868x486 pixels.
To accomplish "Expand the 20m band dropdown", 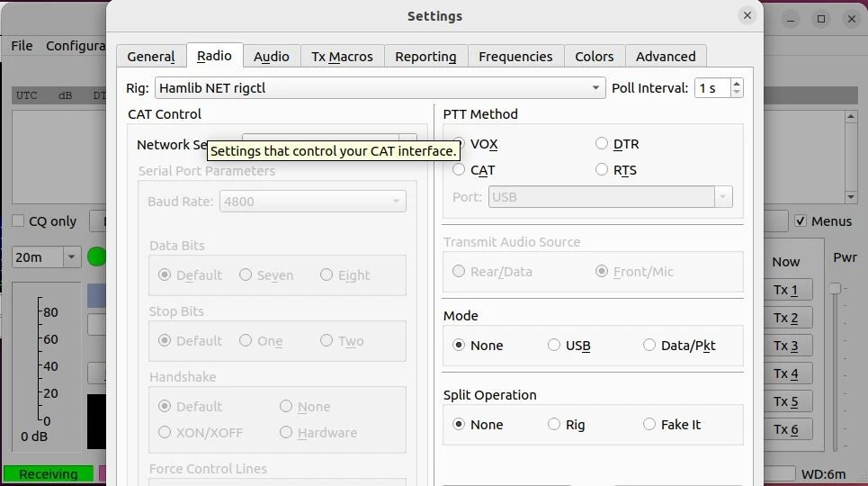I will pos(71,257).
